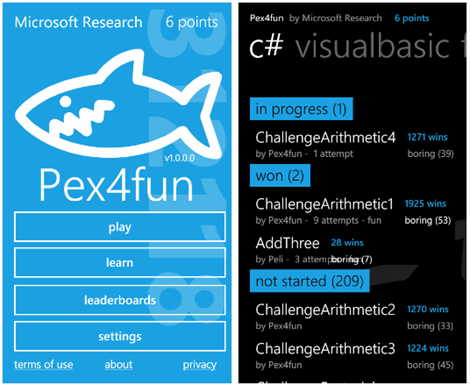The width and height of the screenshot is (470, 385).
Task: Select the c# tab
Action: [x=266, y=46]
